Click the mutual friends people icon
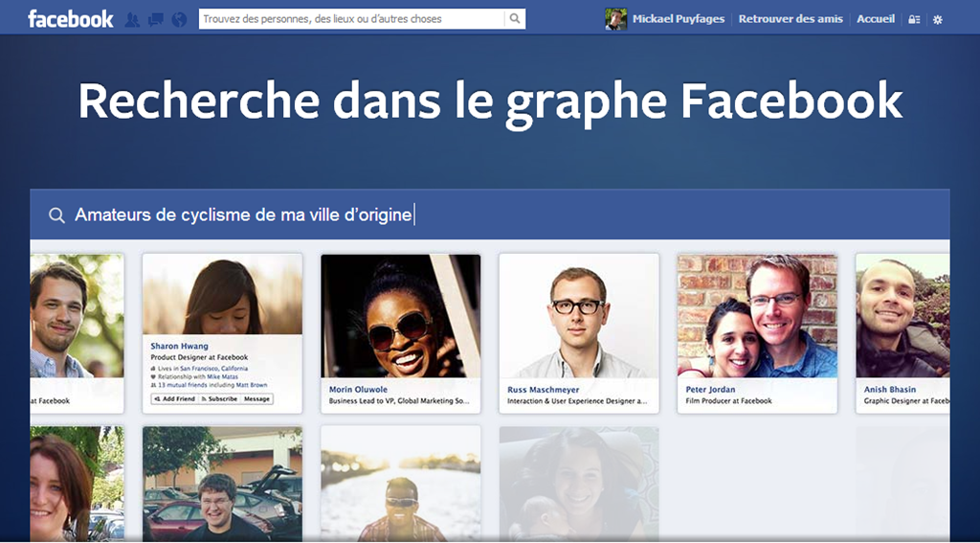The height and width of the screenshot is (543, 980). point(154,385)
